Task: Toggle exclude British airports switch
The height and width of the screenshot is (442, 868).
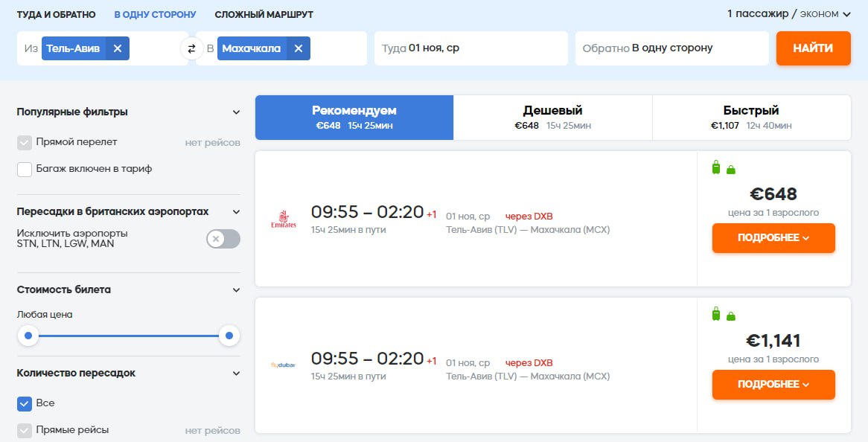Action: coord(223,239)
